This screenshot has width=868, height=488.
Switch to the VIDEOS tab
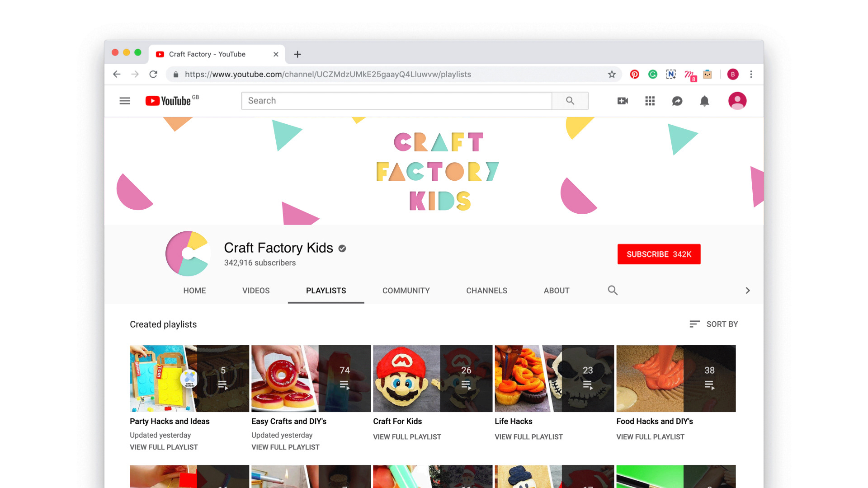[256, 291]
